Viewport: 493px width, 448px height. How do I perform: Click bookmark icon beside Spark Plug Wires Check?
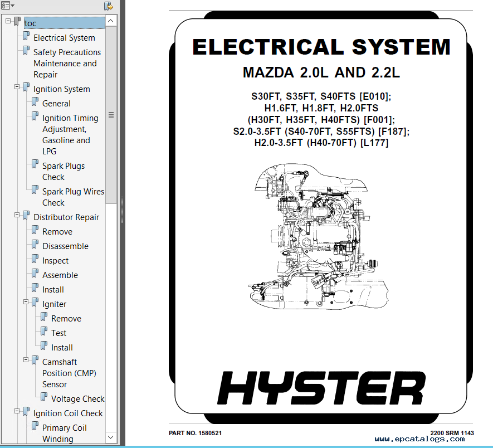pos(35,189)
